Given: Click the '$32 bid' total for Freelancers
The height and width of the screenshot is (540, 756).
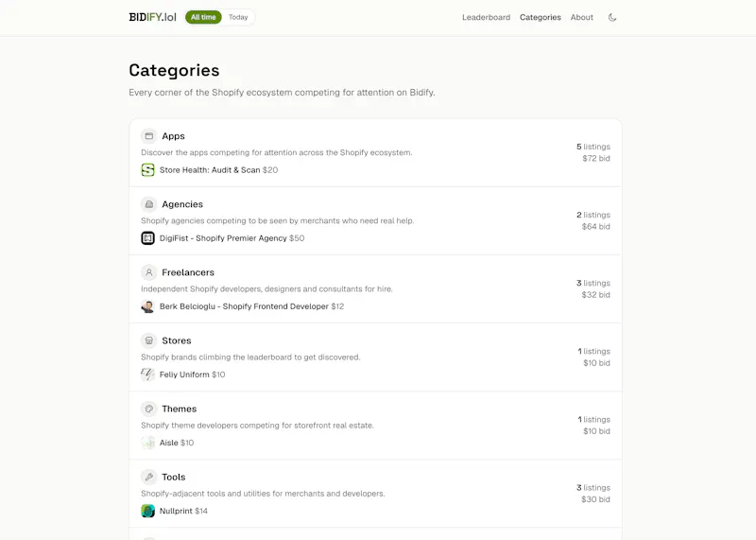Looking at the screenshot, I should pos(596,294).
